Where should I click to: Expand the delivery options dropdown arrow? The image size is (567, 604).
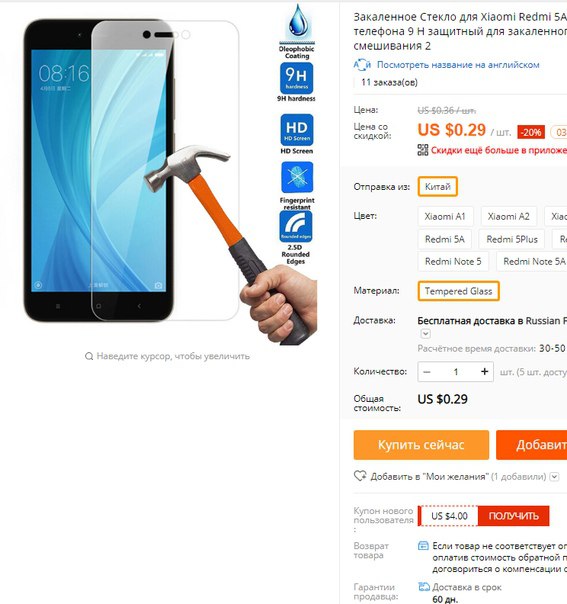[425, 334]
